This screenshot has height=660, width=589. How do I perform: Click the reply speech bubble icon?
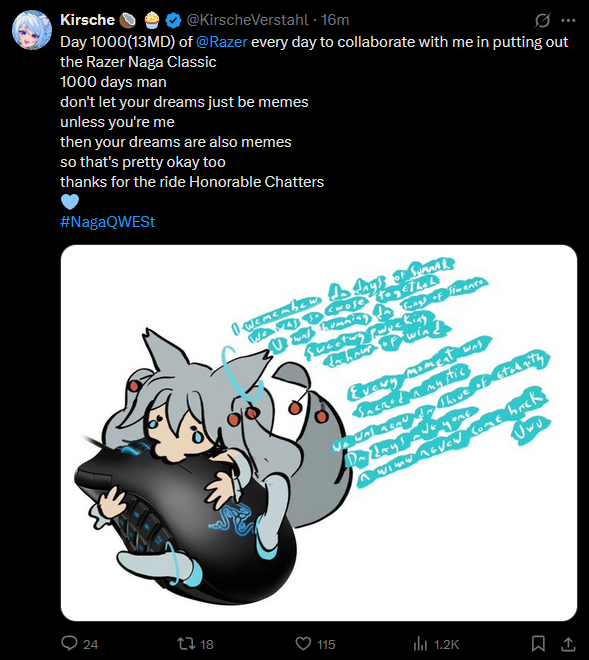tap(69, 643)
